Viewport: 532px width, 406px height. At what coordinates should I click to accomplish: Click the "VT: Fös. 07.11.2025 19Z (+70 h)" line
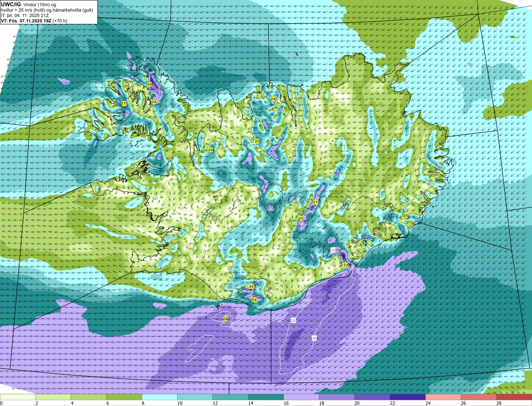(34, 20)
